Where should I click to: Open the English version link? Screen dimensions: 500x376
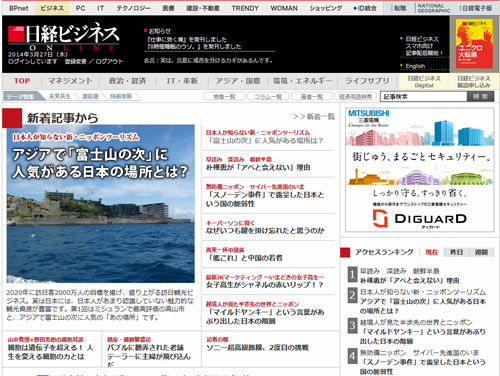pyautogui.click(x=415, y=66)
